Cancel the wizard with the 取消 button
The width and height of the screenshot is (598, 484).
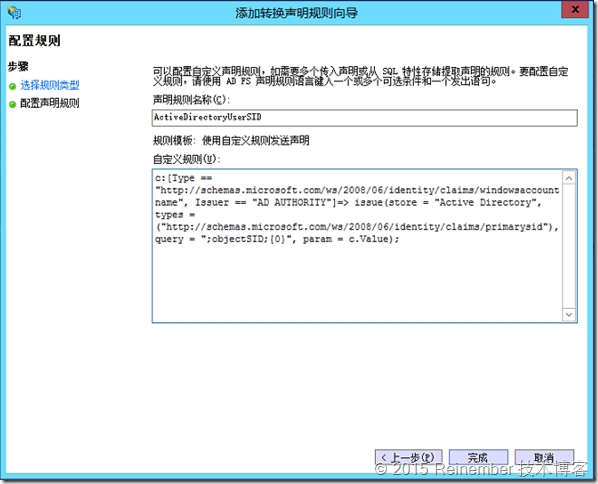pyautogui.click(x=544, y=457)
